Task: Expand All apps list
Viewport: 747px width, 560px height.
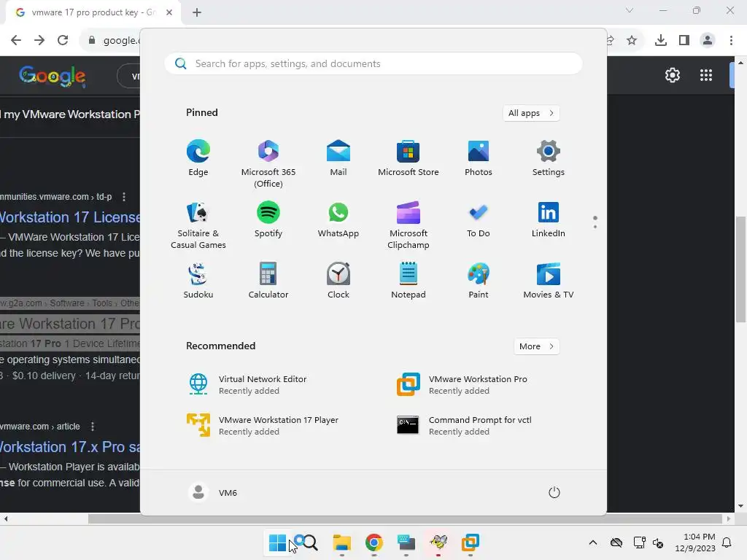Action: click(x=531, y=113)
